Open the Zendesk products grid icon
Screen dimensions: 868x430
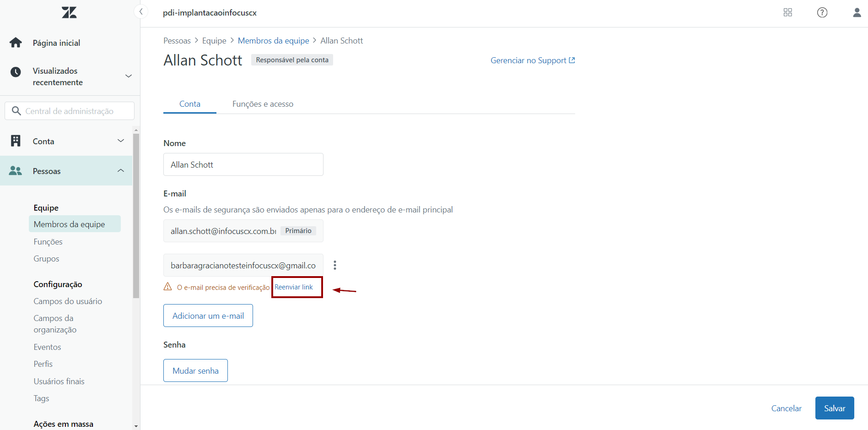[787, 12]
